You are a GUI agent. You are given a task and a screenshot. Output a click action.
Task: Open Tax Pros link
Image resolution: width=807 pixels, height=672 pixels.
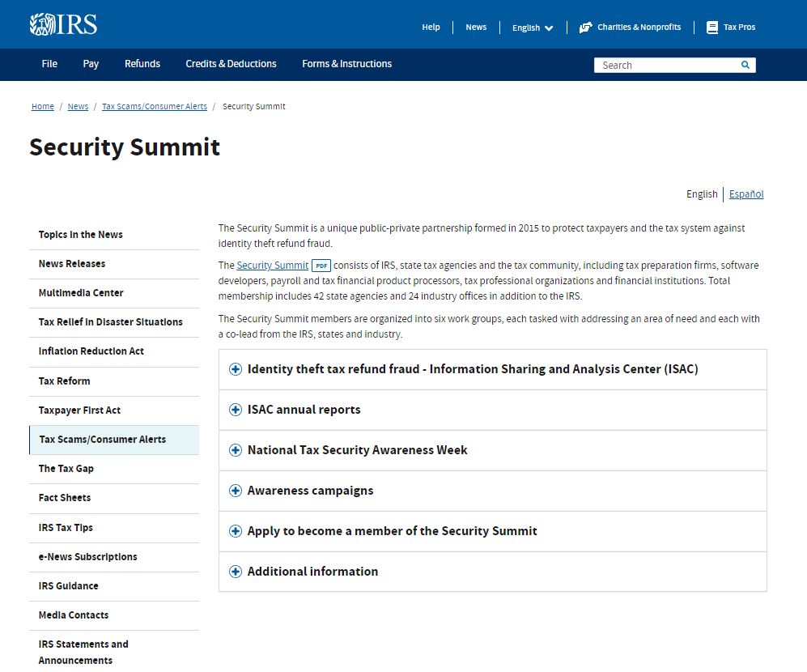739,28
